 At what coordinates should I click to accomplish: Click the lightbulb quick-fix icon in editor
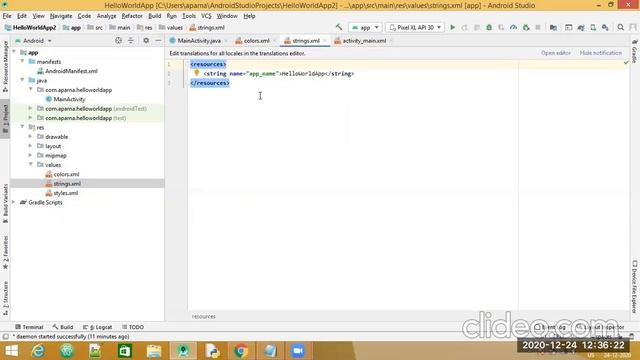point(196,73)
